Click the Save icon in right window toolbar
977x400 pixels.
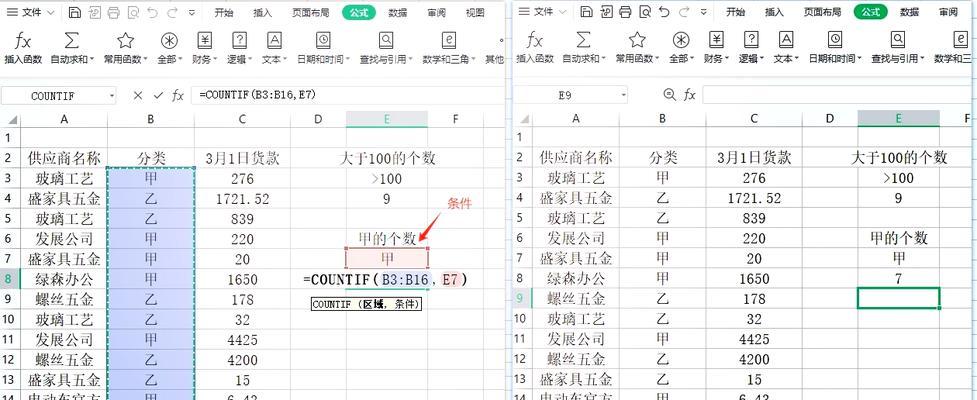pyautogui.click(x=586, y=12)
